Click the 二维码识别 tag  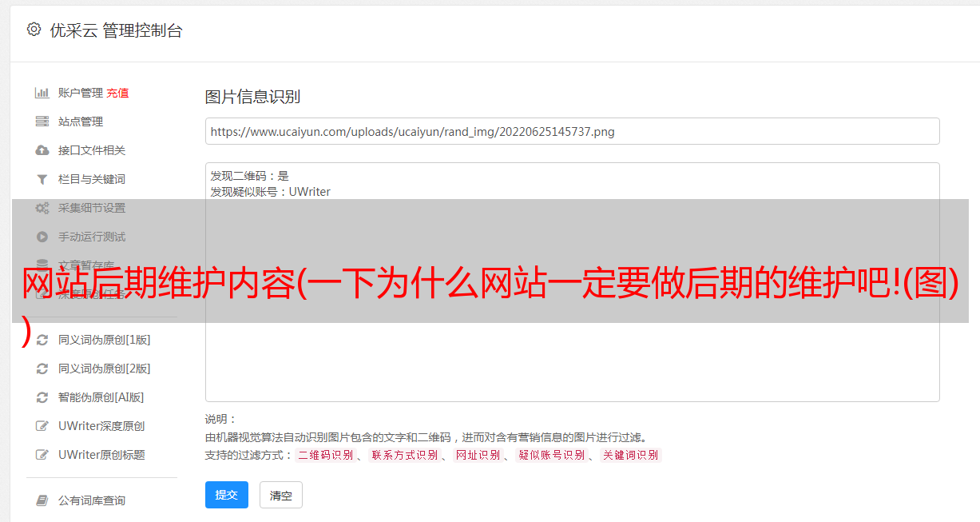click(325, 455)
